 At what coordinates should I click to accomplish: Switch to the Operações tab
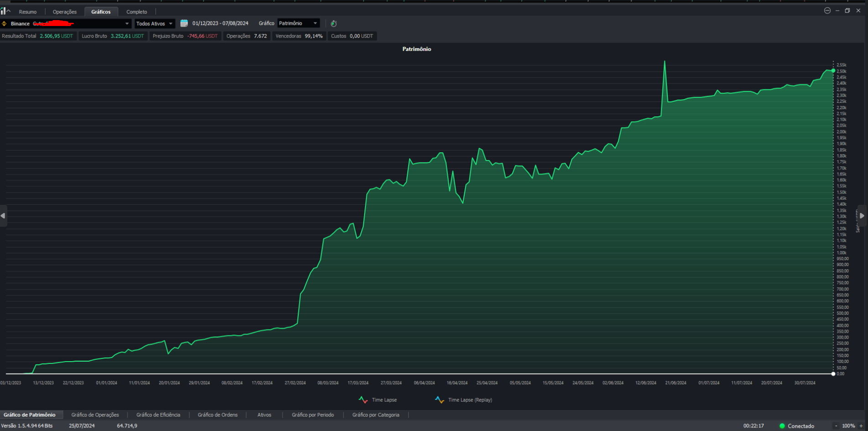pos(65,12)
